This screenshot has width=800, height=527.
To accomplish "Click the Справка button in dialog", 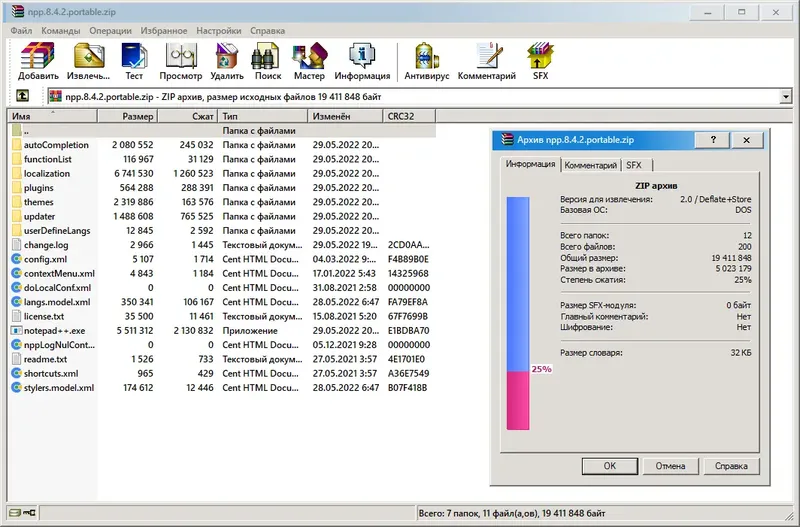I will point(731,466).
